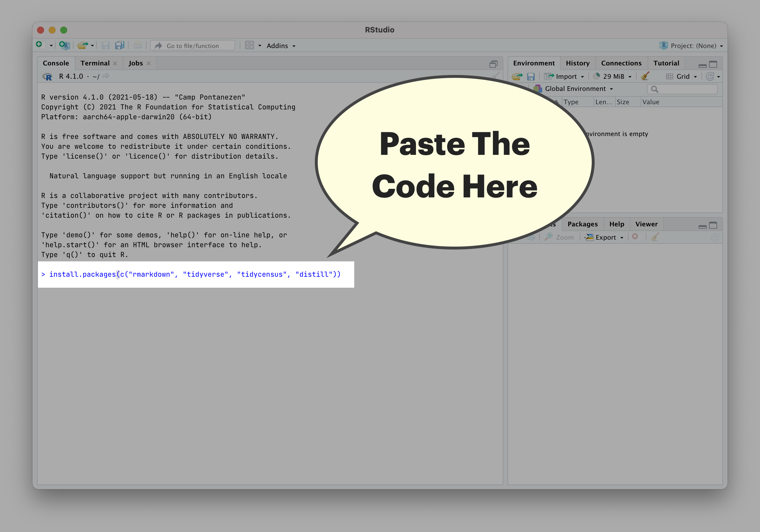The image size is (760, 532).
Task: Switch to the Tutorial tab
Action: point(666,63)
